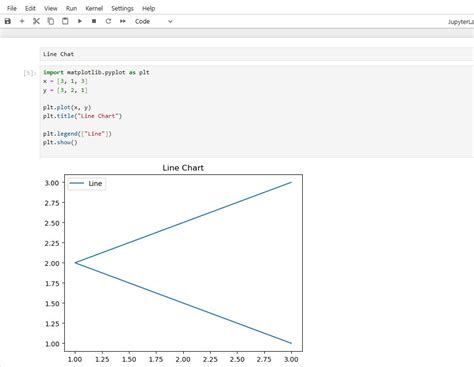Open the File menu
474x367 pixels.
tap(12, 8)
